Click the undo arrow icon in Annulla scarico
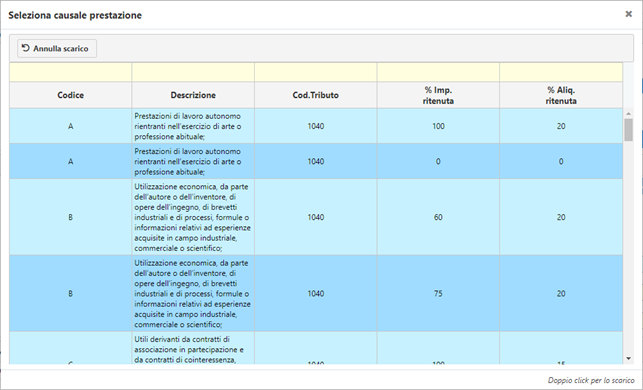Screen dimensions: 643x390 click(26, 48)
